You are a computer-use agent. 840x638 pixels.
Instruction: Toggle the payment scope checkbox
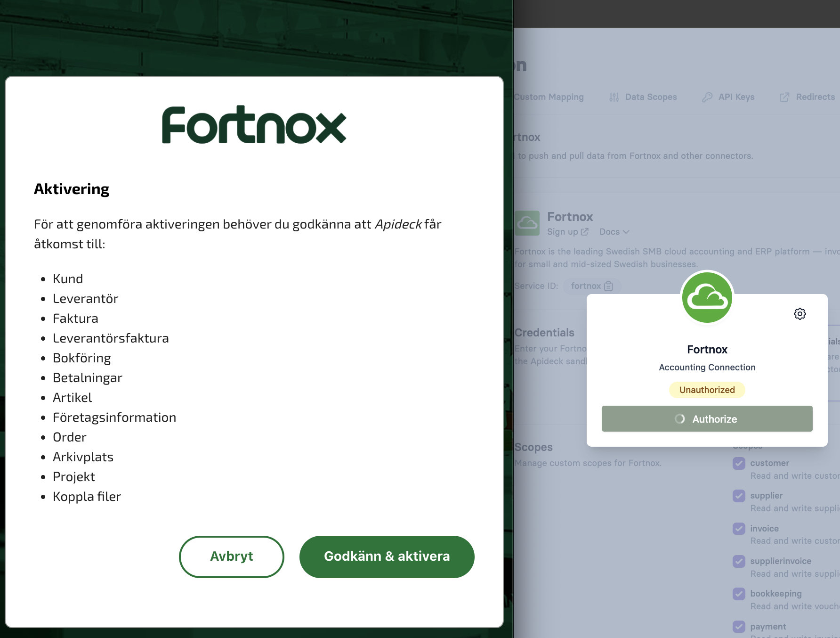coord(739,627)
